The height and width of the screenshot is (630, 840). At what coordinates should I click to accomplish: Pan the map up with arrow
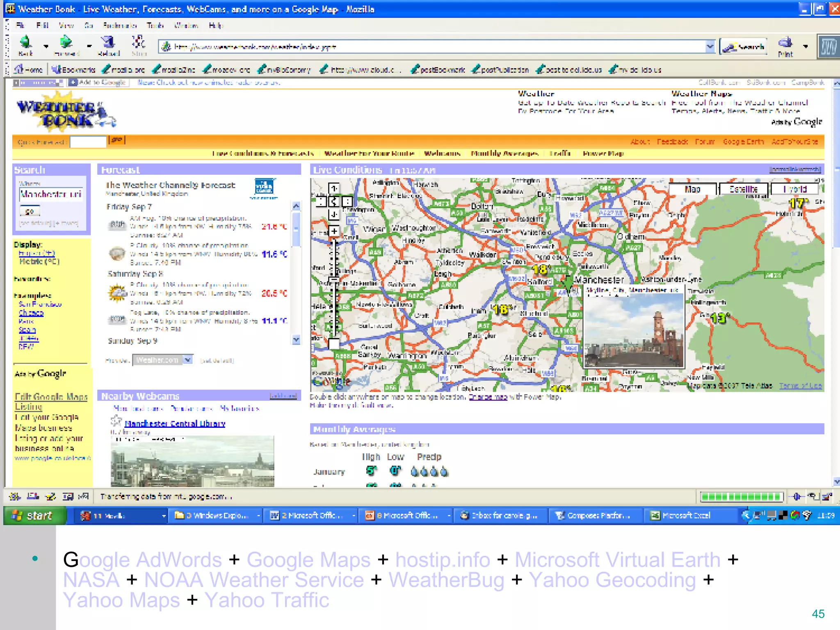pos(334,188)
